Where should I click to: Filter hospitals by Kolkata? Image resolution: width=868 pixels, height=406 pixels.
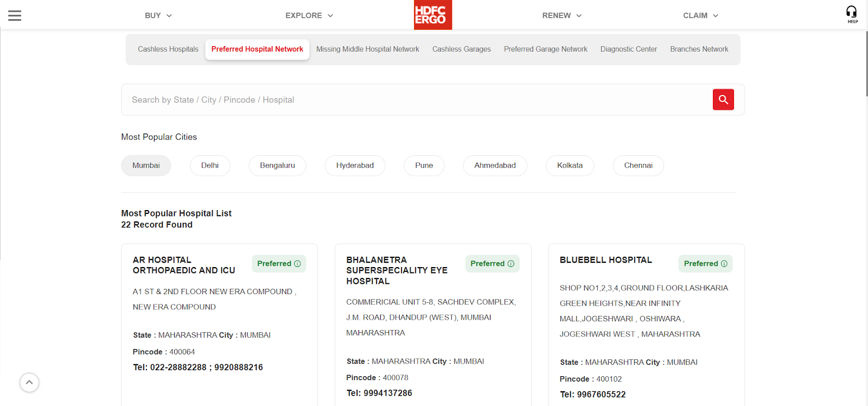point(570,166)
